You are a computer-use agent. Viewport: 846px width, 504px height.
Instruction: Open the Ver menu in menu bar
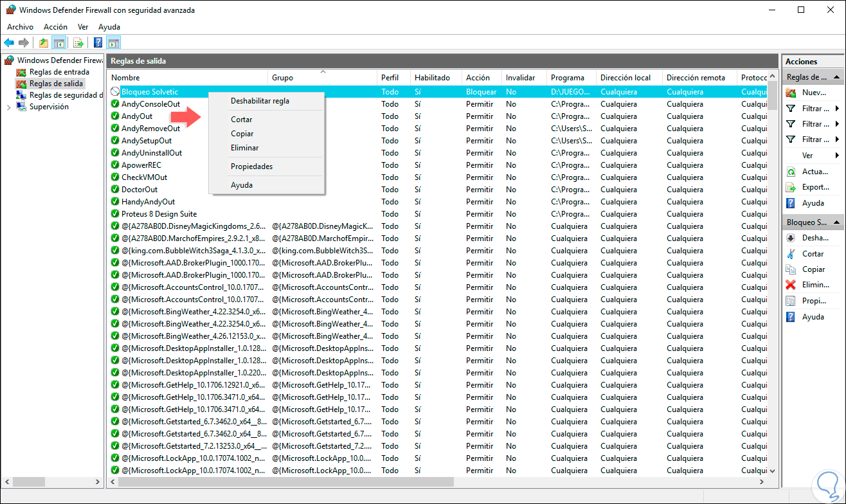click(x=83, y=27)
